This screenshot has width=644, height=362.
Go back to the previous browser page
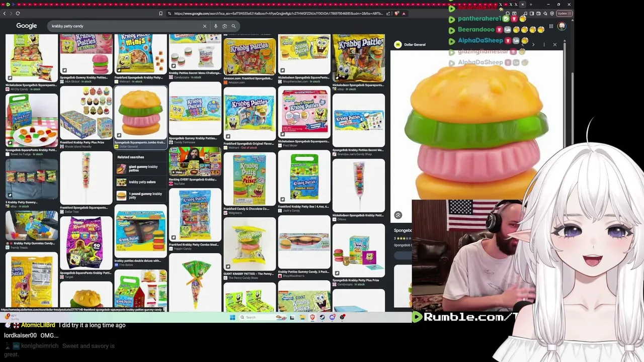(5, 14)
